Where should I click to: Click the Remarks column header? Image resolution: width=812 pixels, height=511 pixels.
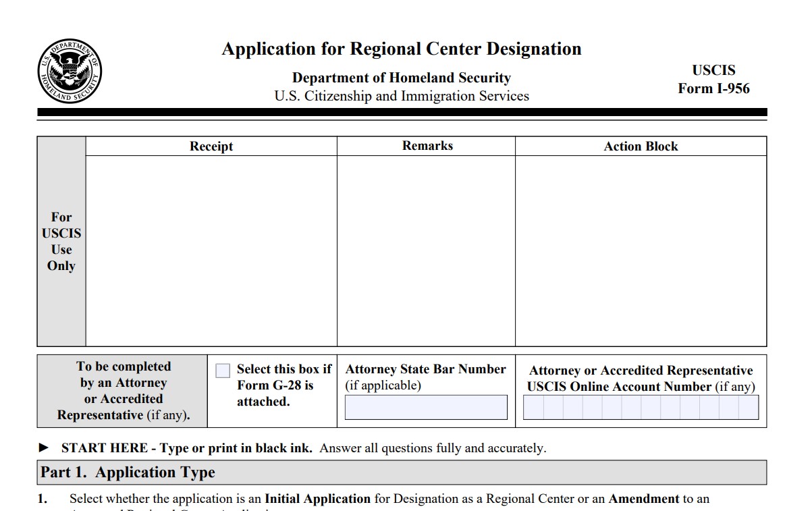(427, 146)
